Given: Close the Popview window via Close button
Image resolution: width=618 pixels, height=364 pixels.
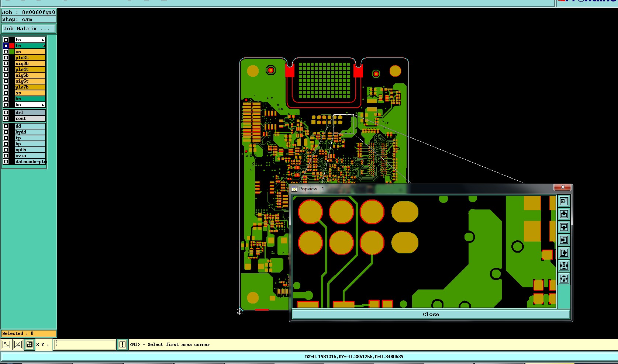Looking at the screenshot, I should tap(431, 315).
